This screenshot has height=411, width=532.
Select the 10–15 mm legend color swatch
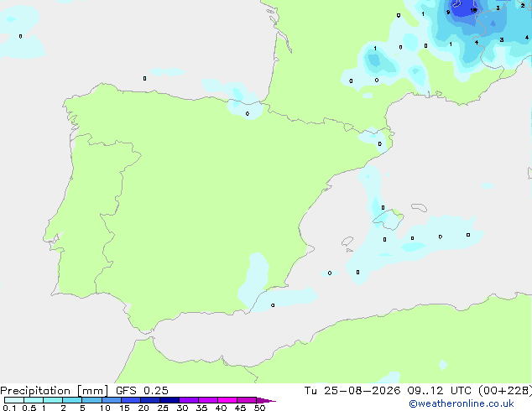tap(112, 400)
